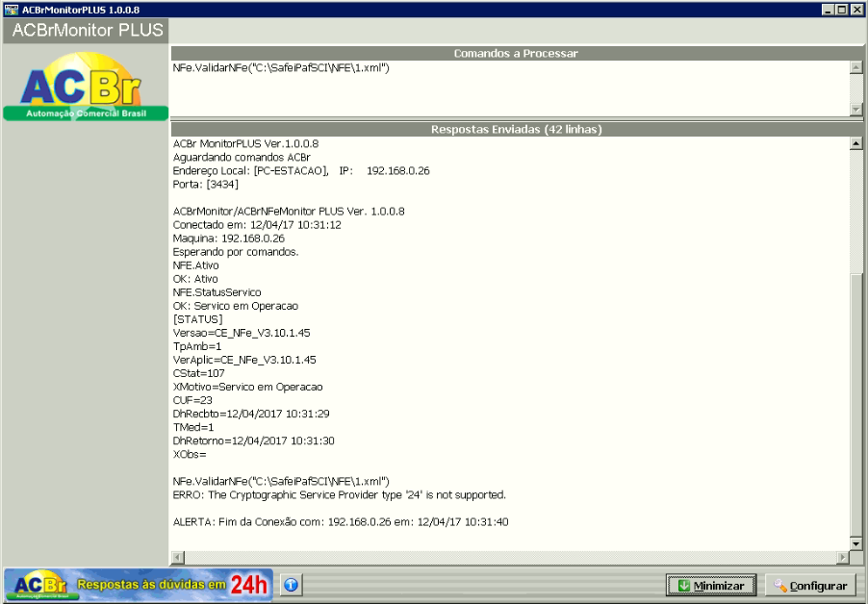Viewport: 868px width, 604px height.
Task: Click down arrow of Respostas Enviadas scrollbar
Action: pyautogui.click(x=855, y=543)
